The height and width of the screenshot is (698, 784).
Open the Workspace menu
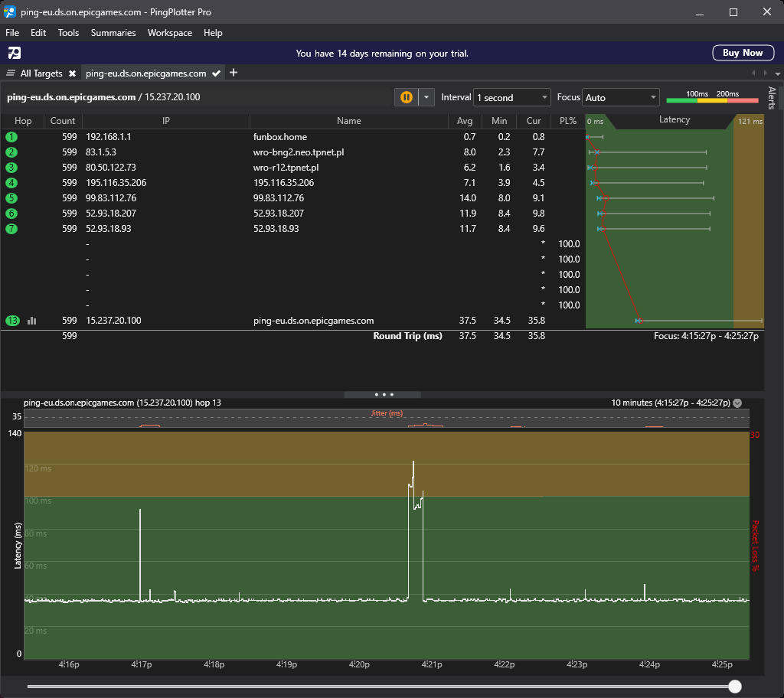click(x=169, y=33)
